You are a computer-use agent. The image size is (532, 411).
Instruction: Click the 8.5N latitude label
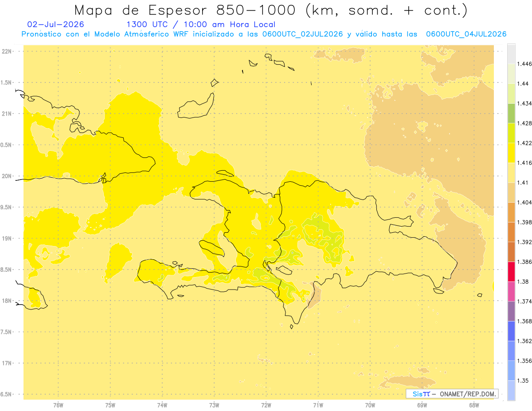coord(6,270)
